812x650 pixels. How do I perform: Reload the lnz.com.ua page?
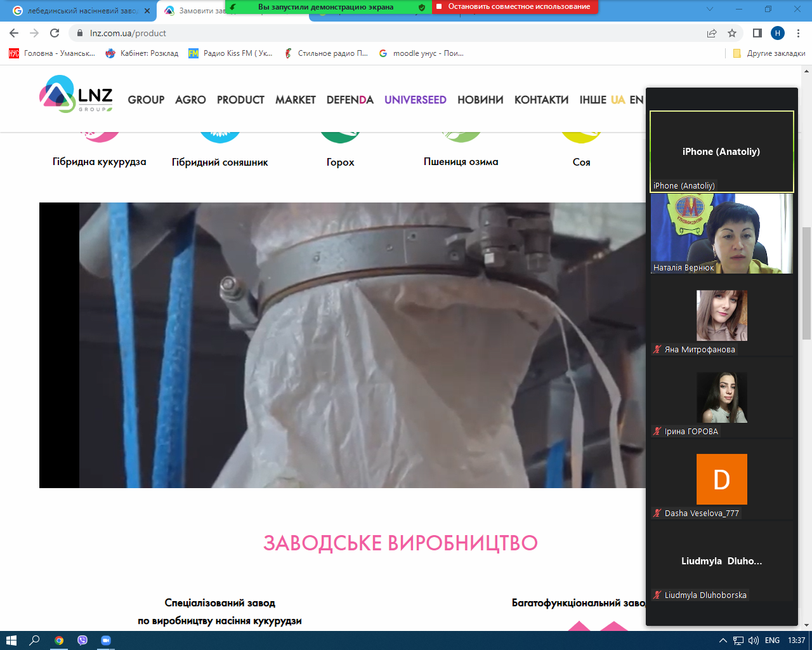(x=55, y=33)
